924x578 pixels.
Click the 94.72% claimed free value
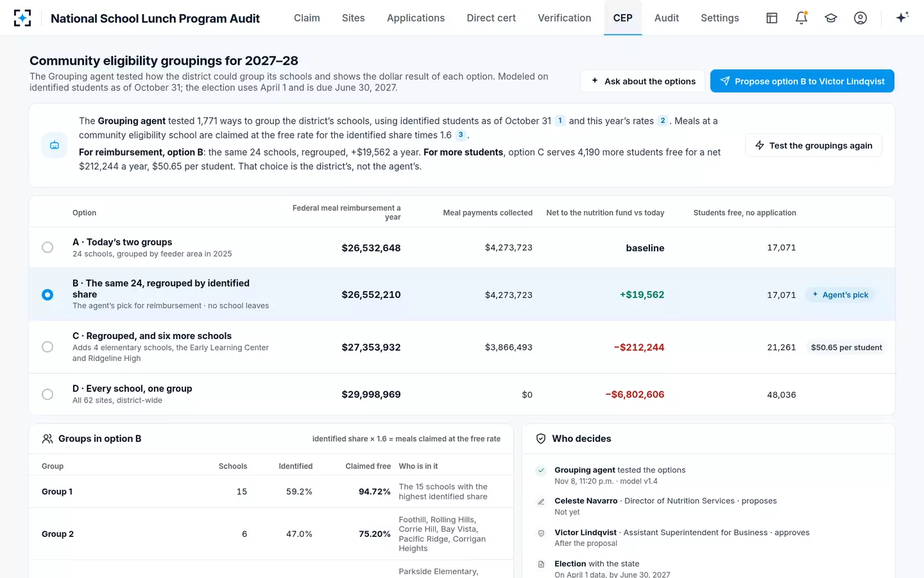click(375, 491)
